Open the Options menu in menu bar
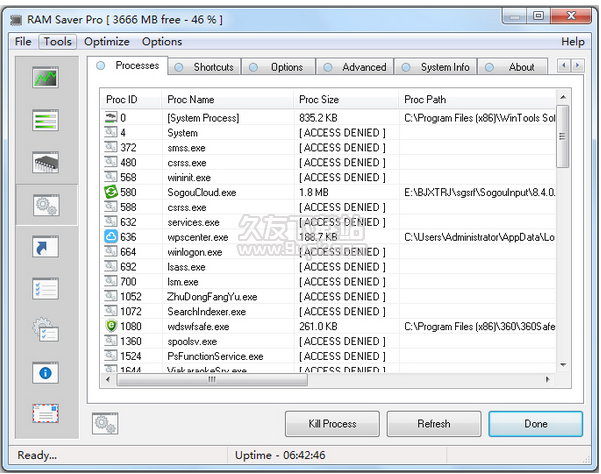This screenshot has height=474, width=601. pyautogui.click(x=162, y=41)
